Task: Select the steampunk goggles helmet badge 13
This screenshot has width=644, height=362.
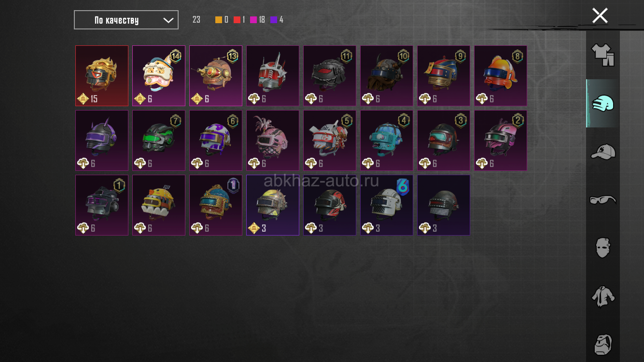Action: [x=216, y=76]
